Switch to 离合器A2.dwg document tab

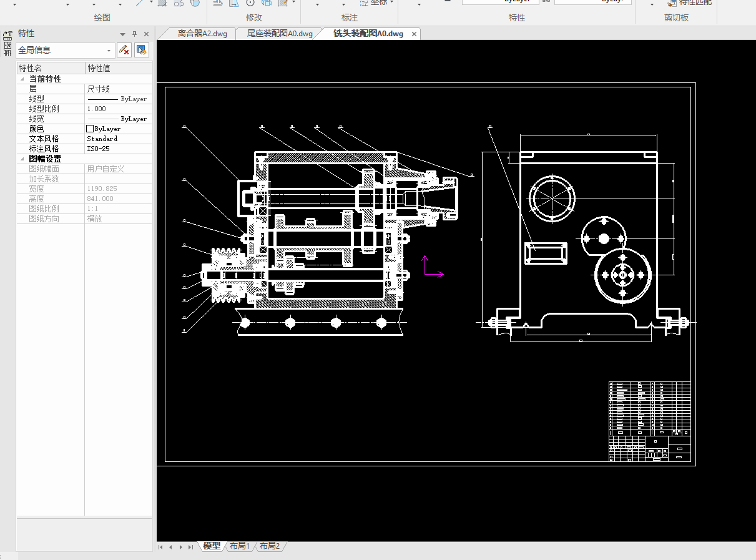[202, 34]
